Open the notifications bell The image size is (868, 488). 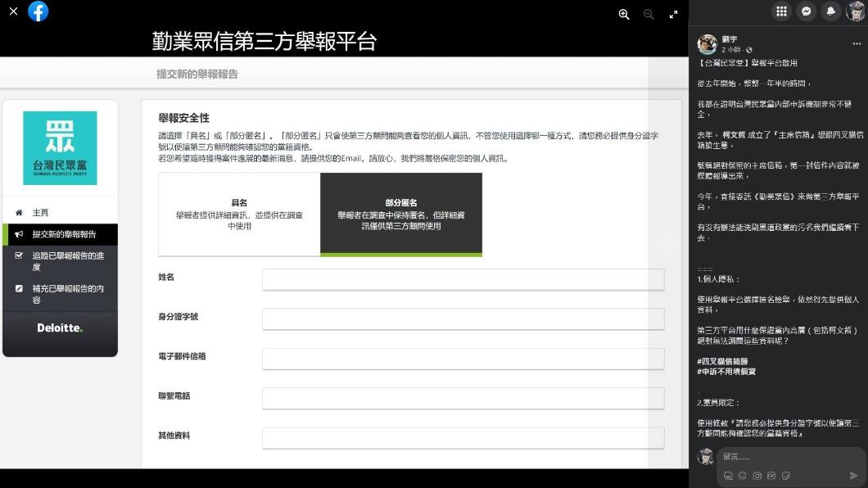coord(831,11)
